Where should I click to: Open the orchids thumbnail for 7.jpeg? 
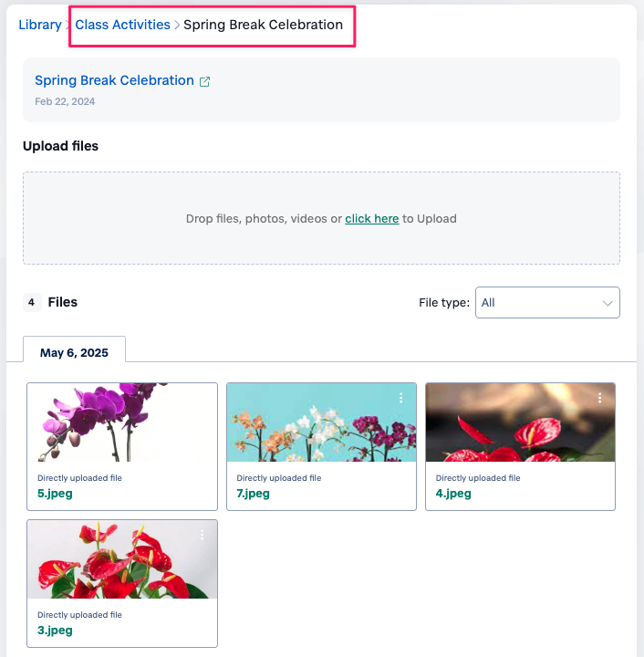click(321, 422)
